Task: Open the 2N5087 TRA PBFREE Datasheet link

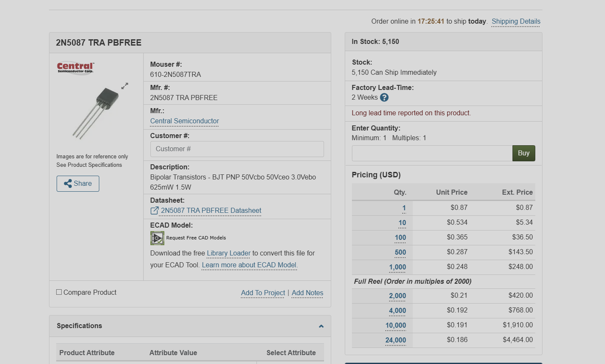Action: click(211, 211)
